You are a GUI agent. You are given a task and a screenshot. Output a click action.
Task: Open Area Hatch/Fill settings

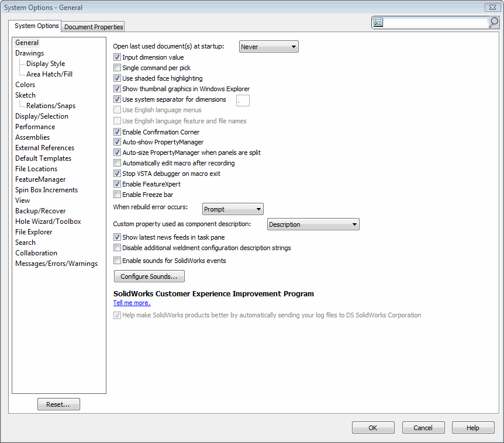coord(49,74)
